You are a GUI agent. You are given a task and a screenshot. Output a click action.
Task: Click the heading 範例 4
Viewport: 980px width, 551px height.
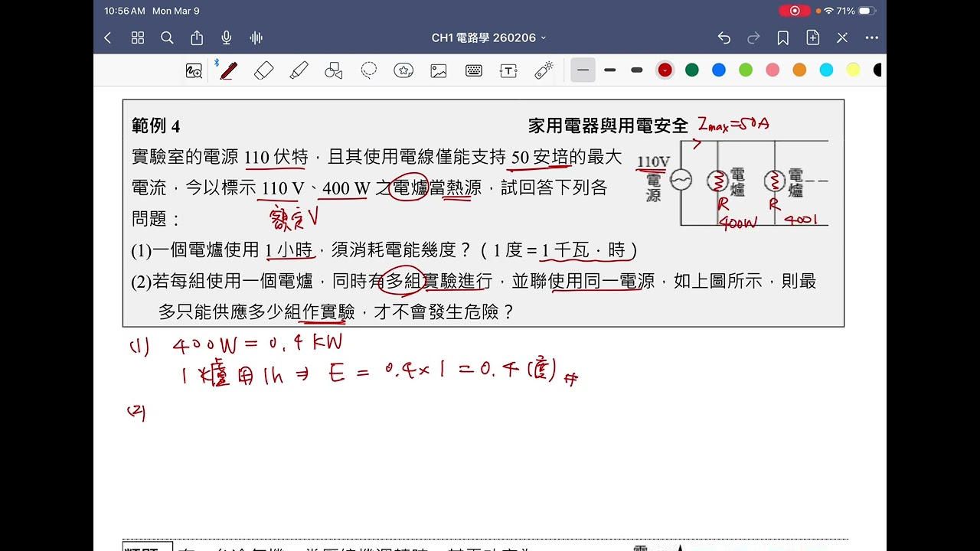[156, 126]
